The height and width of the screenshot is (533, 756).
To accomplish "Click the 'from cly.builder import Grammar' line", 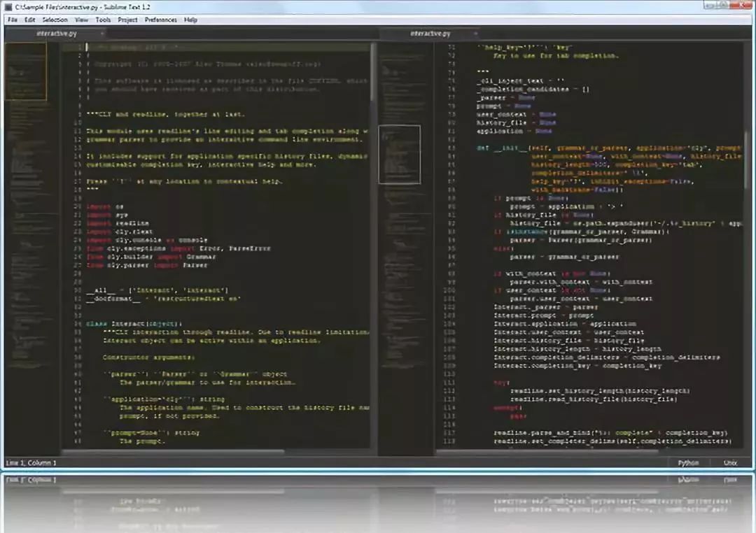I will 151,257.
